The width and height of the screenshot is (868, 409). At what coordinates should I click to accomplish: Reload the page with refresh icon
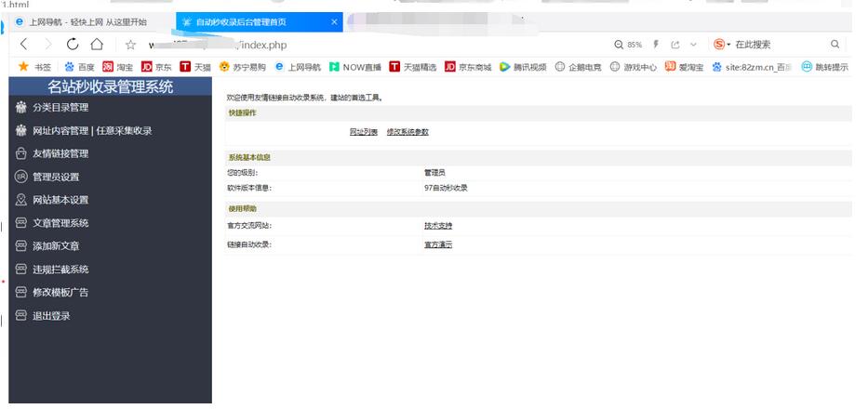tap(73, 45)
